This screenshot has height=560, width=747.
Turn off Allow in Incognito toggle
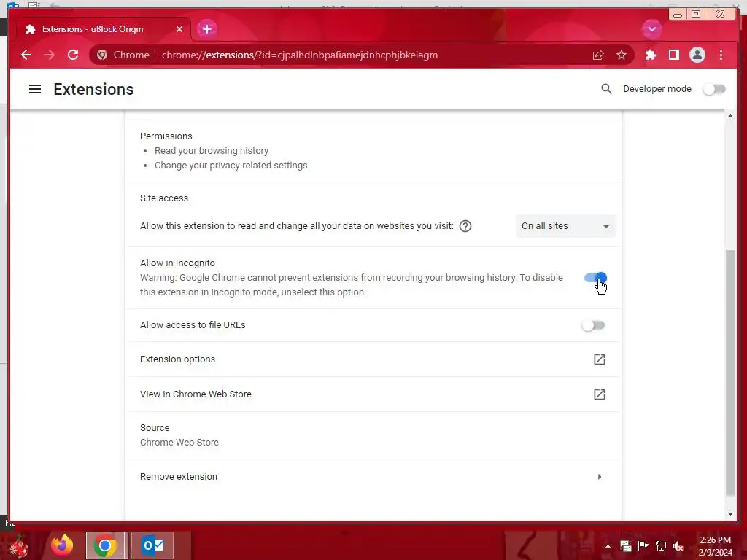tap(595, 278)
